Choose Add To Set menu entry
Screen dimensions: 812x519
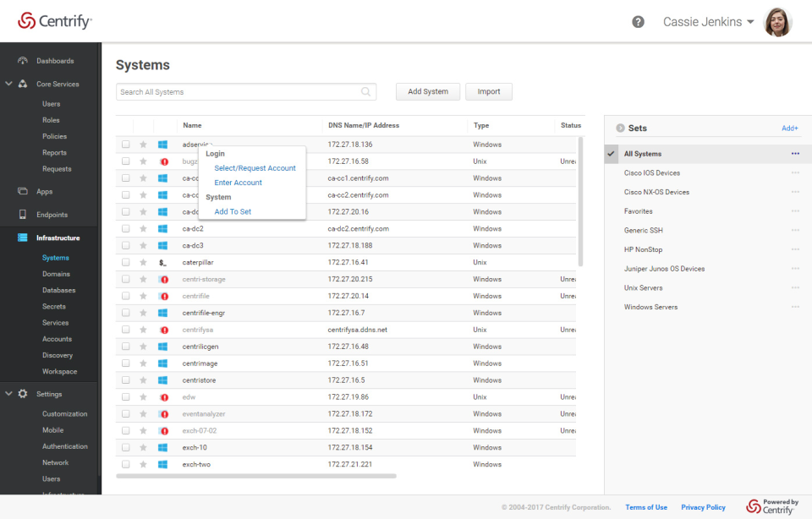click(x=233, y=211)
